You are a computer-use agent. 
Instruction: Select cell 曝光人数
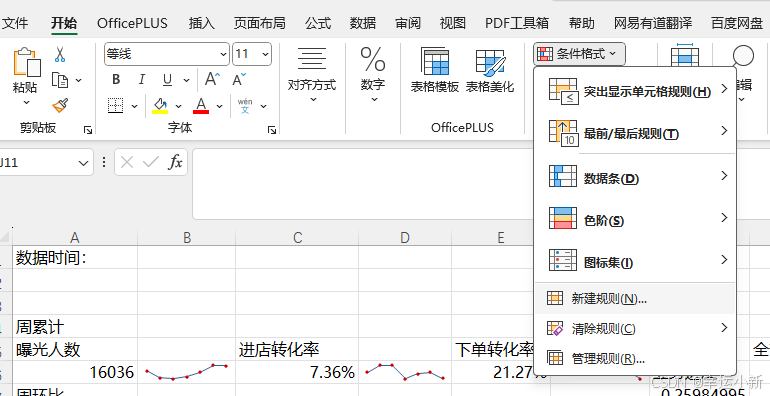[x=75, y=349]
